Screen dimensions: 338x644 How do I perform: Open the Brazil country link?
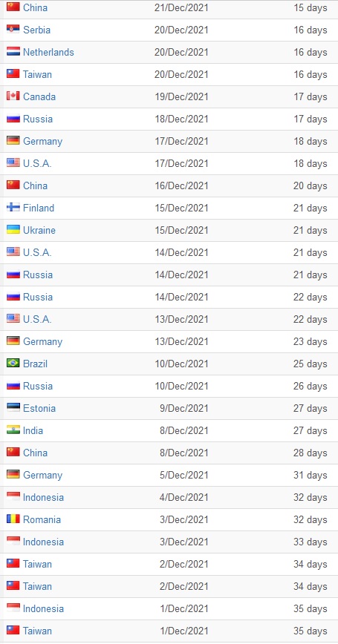pos(35,364)
